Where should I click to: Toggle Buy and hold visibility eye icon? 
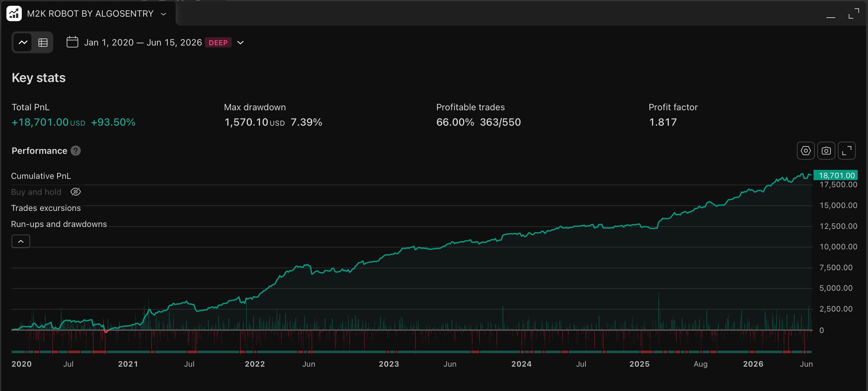(75, 192)
